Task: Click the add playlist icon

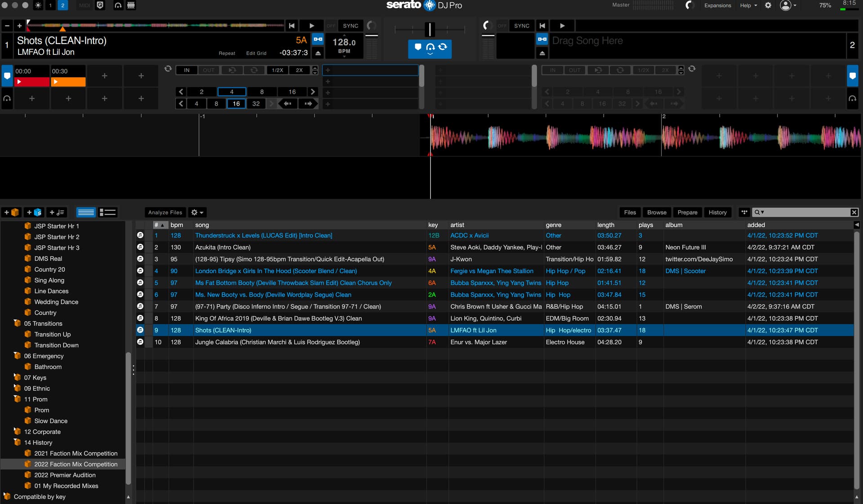Action: point(57,212)
